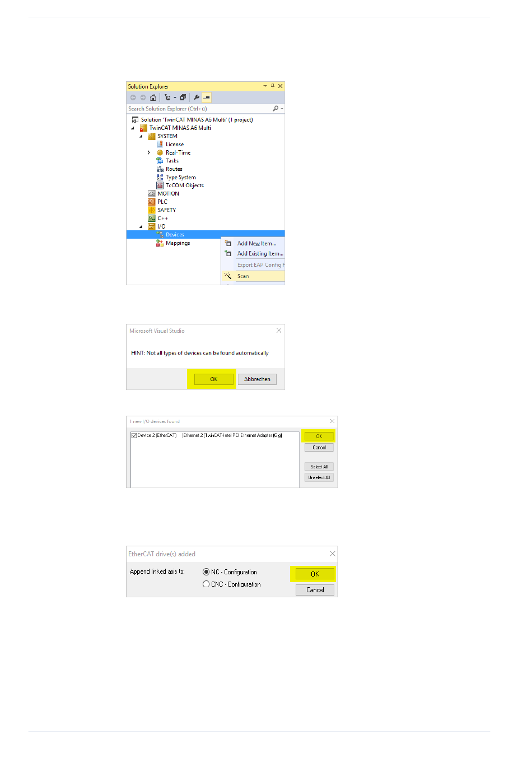Click the 'Append linked axis to:' label
Image resolution: width=532 pixels, height=762 pixels.
click(x=157, y=571)
